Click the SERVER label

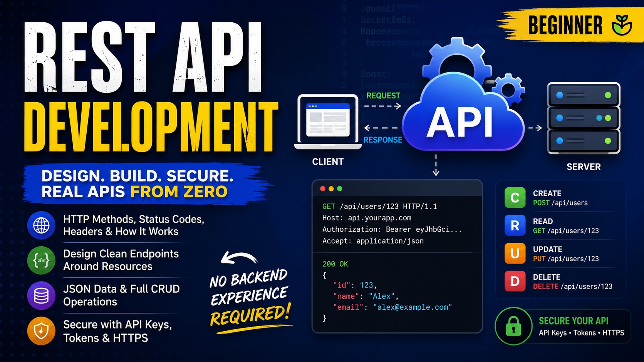(584, 167)
